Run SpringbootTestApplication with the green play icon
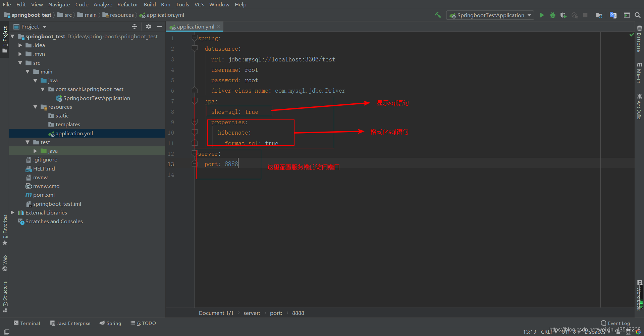 coord(542,15)
